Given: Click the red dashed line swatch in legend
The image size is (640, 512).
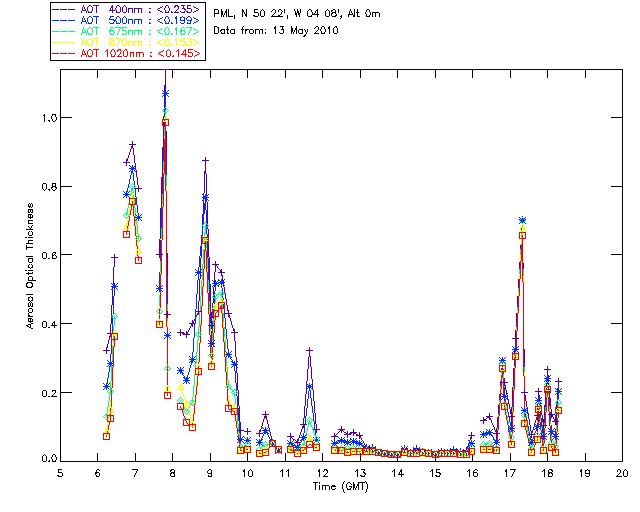Looking at the screenshot, I should [x=64, y=53].
